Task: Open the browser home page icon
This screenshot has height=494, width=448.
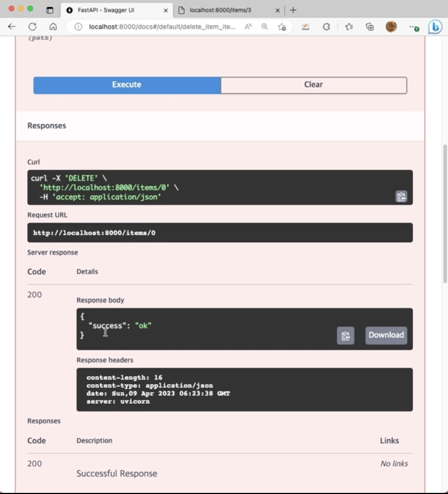Action: [53, 27]
